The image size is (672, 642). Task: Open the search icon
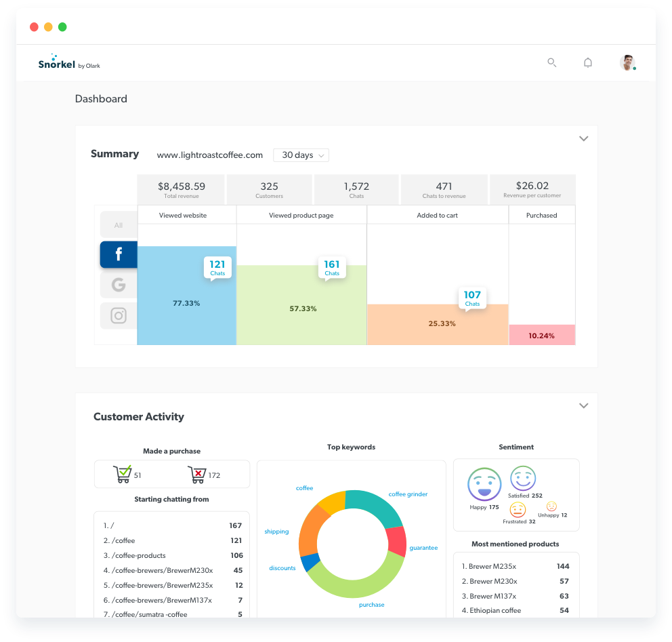[551, 62]
